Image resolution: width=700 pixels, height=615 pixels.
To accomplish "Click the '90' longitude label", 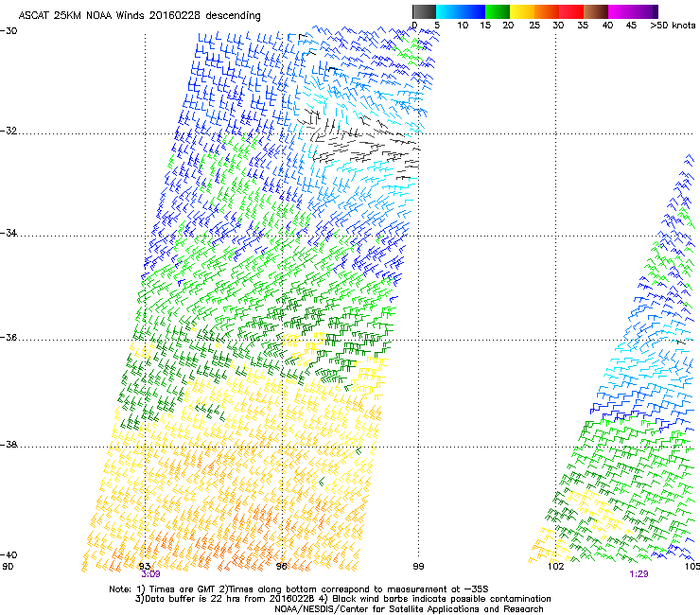I will click(8, 567).
